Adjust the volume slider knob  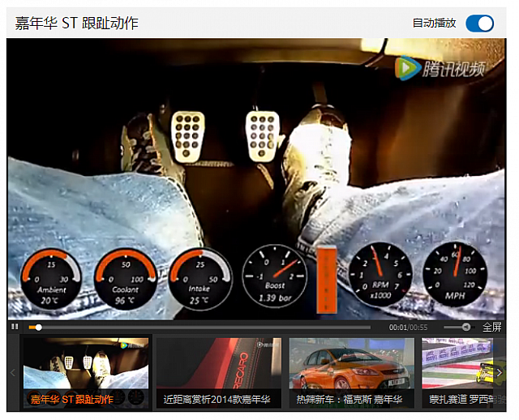[x=466, y=327]
